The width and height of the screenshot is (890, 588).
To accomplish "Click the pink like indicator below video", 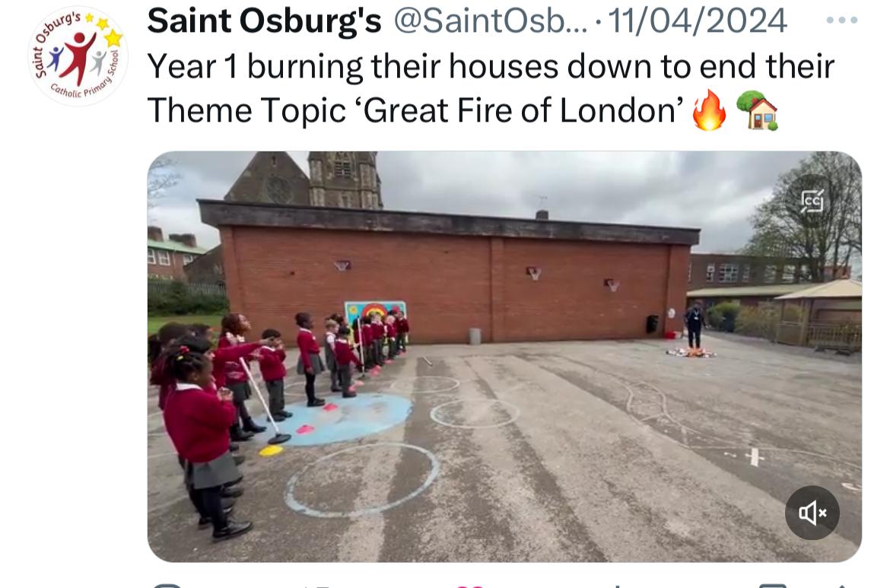I will (471, 585).
